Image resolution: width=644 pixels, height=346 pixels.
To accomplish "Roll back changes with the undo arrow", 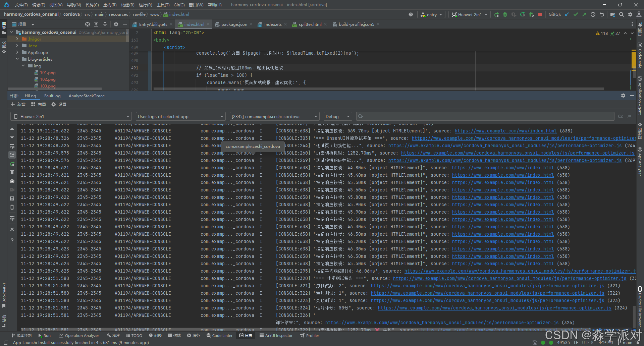I will pos(602,14).
